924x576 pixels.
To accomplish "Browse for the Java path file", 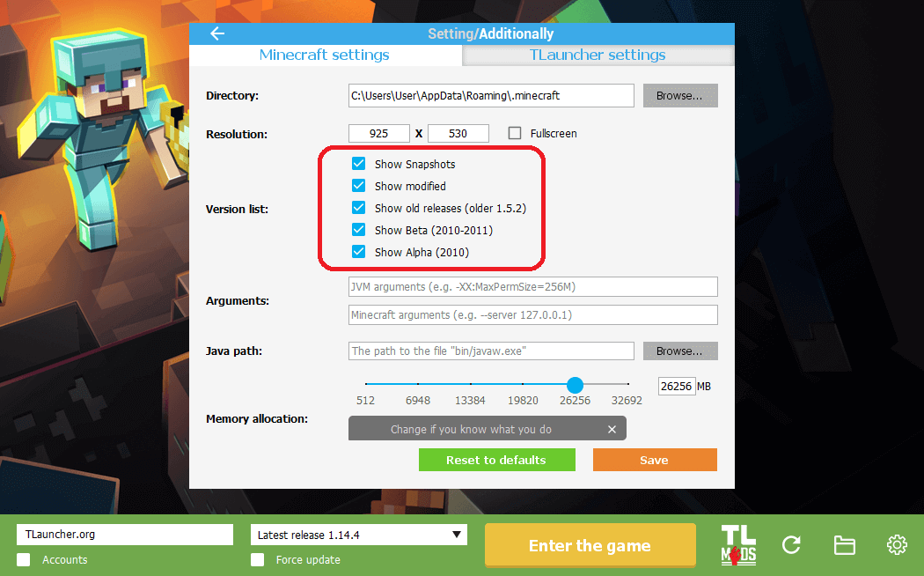I will (679, 351).
